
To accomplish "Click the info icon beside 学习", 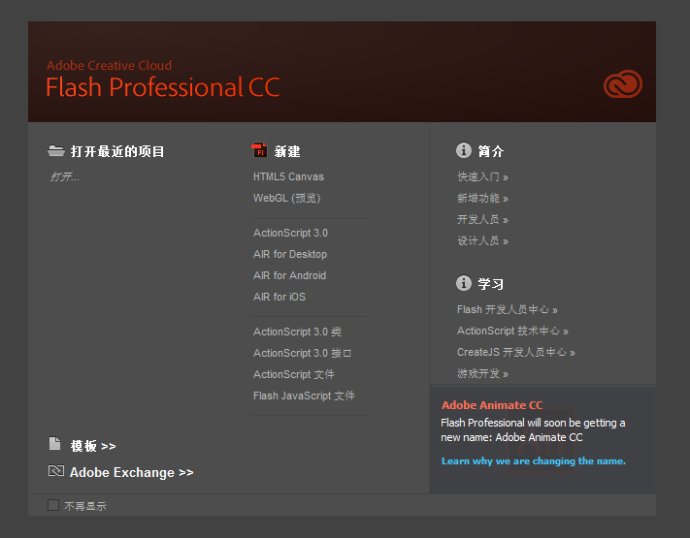I will point(463,283).
